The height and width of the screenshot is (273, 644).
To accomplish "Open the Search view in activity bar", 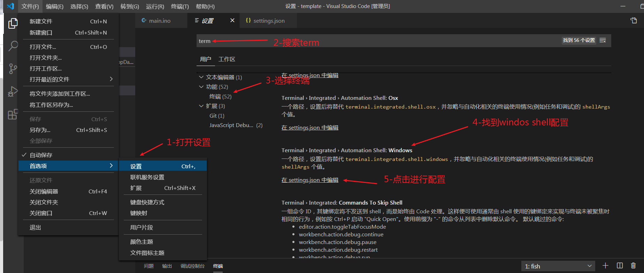I will click(x=13, y=46).
